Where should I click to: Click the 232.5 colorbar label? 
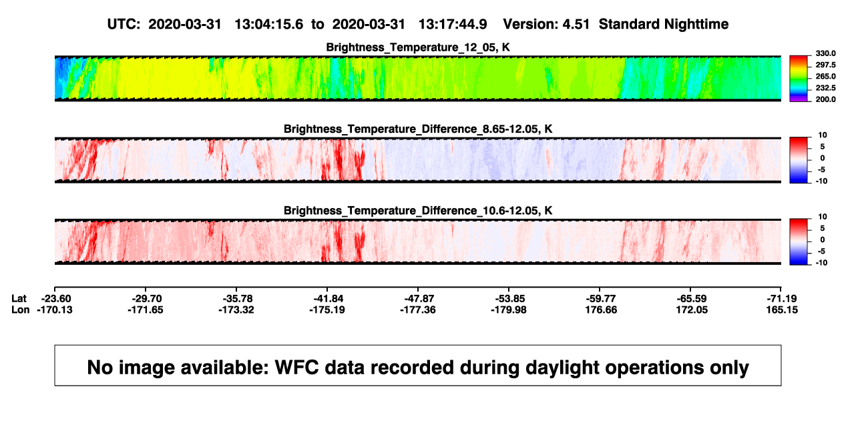pyautogui.click(x=825, y=88)
